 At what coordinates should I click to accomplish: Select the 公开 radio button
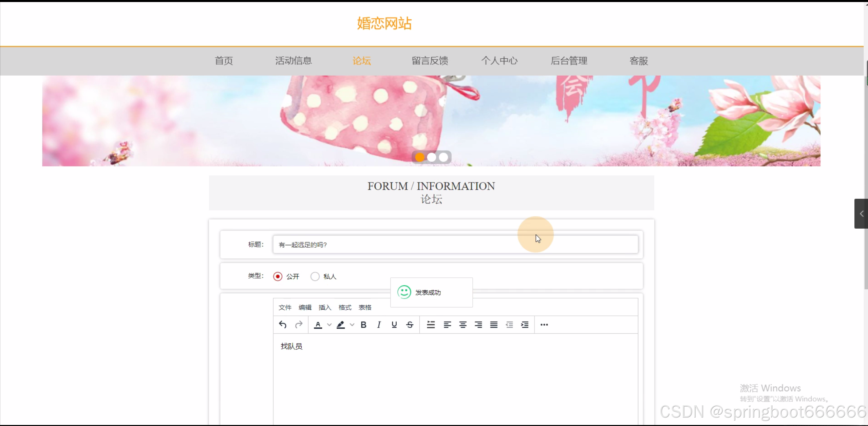[278, 276]
